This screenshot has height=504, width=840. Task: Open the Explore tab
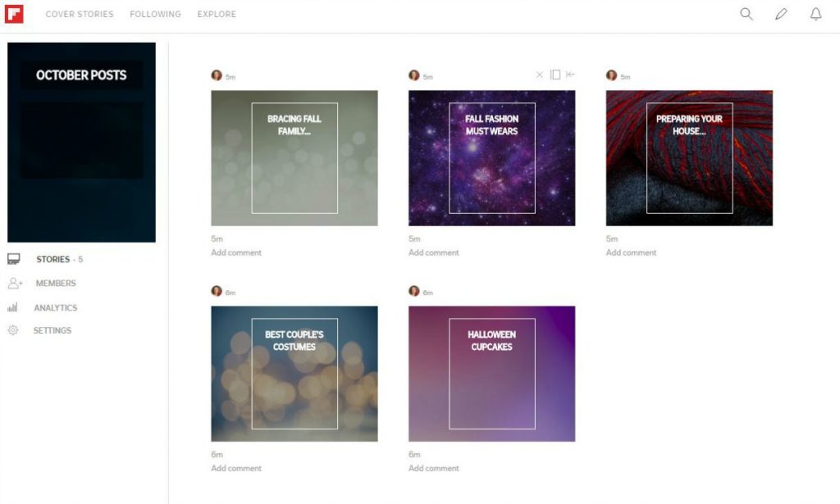pos(217,14)
